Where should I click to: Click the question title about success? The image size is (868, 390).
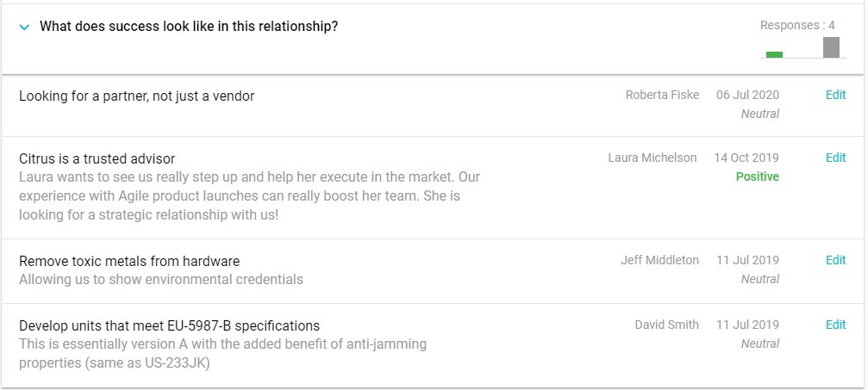[x=189, y=27]
